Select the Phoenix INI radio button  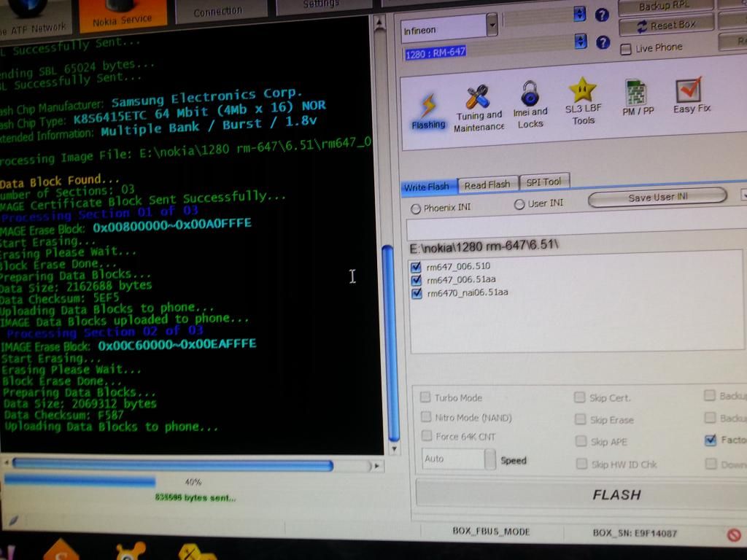click(416, 209)
